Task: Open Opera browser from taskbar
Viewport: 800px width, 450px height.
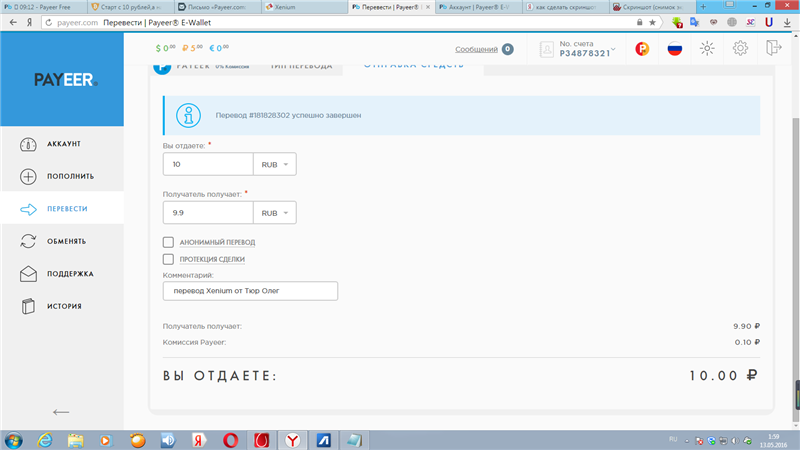Action: [x=231, y=440]
